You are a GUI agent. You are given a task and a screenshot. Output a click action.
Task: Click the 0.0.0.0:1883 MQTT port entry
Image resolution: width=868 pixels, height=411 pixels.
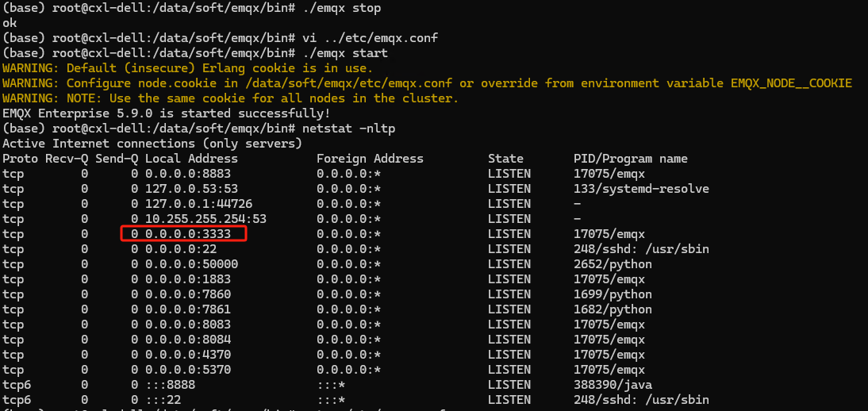[x=188, y=279]
